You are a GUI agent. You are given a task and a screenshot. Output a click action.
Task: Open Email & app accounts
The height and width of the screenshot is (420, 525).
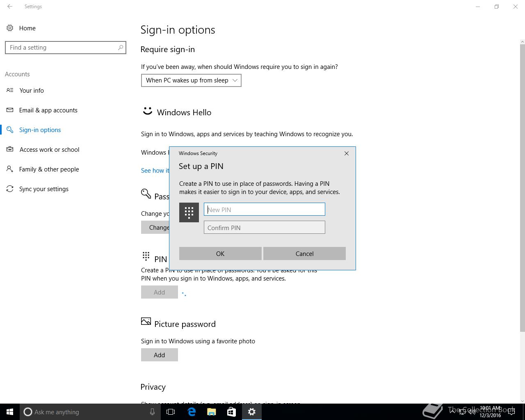(x=48, y=110)
